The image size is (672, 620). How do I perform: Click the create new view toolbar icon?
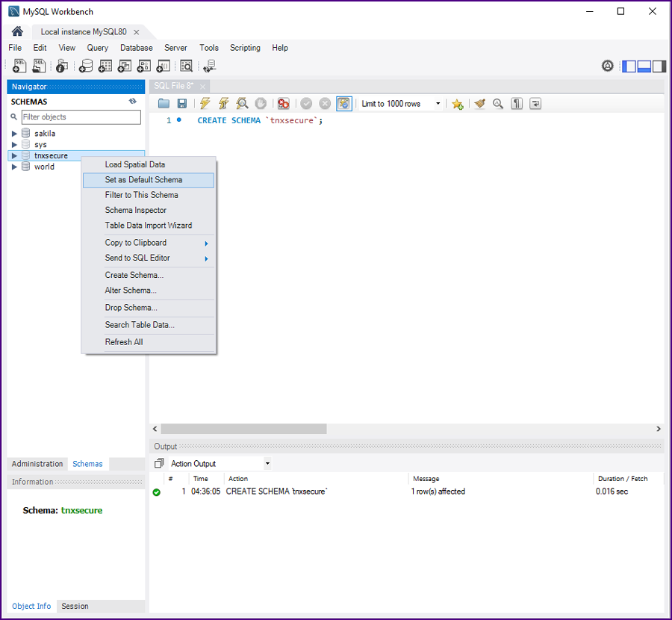click(124, 66)
